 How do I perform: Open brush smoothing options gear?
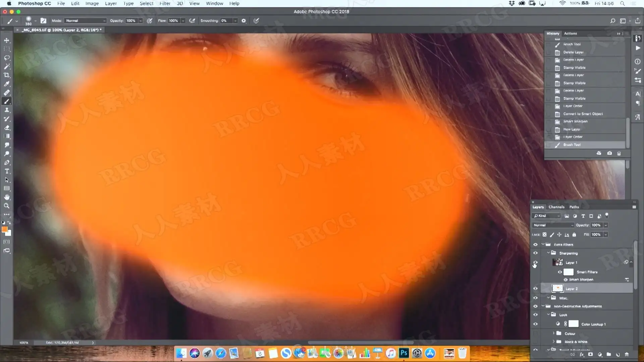point(244,21)
